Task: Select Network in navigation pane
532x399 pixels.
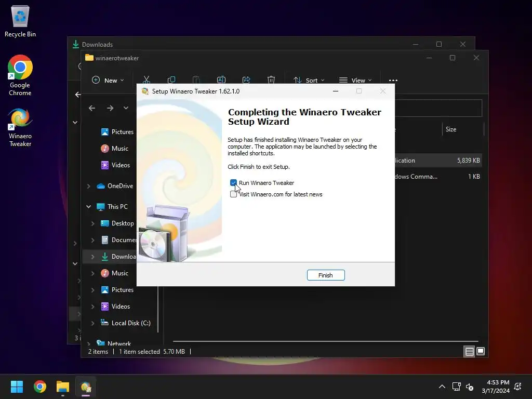Action: click(x=114, y=343)
